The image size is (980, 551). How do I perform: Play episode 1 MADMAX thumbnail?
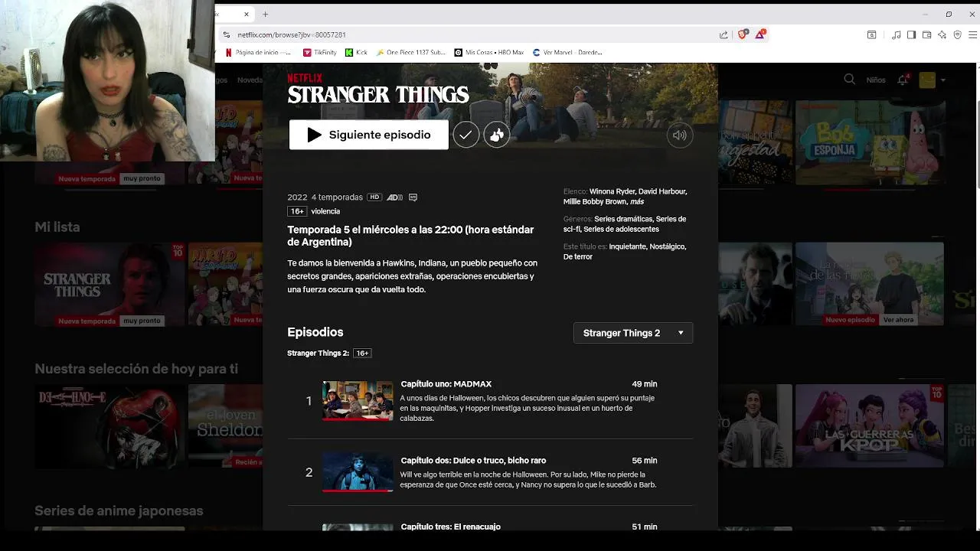click(x=358, y=400)
